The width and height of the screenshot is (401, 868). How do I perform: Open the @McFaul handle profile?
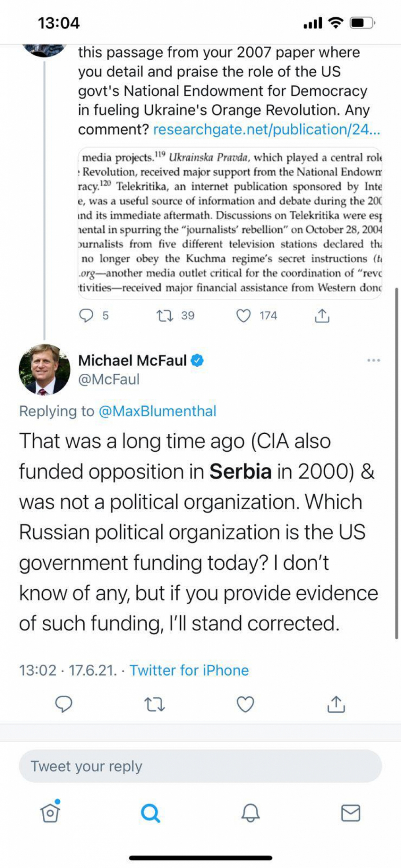109,379
